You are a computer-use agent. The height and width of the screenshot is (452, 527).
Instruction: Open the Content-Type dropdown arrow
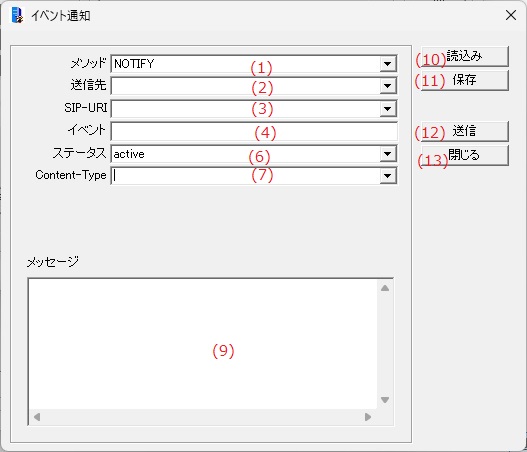(x=388, y=176)
